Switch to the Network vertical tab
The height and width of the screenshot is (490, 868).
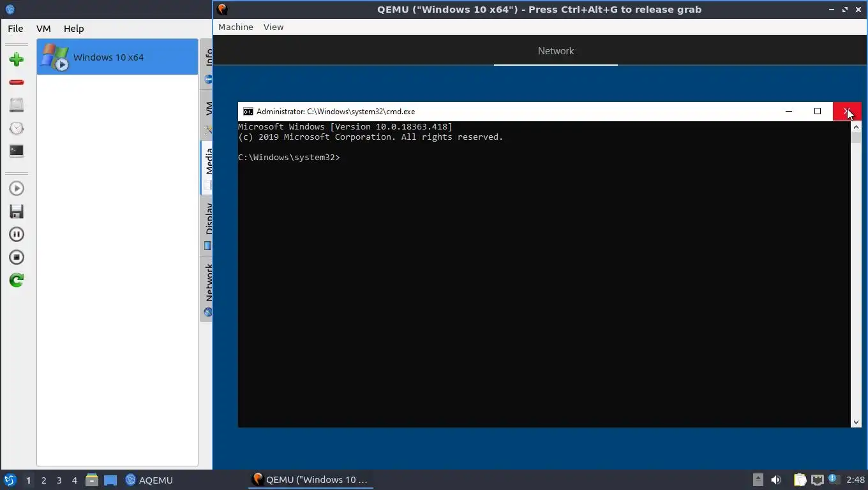(x=207, y=288)
